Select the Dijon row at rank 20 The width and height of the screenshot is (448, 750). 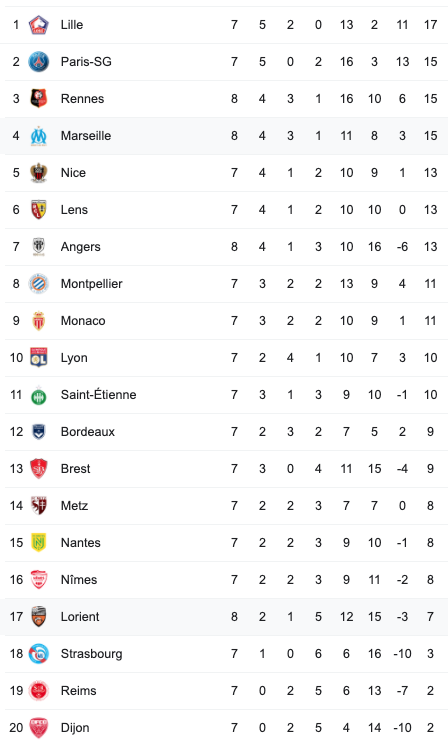[x=224, y=728]
